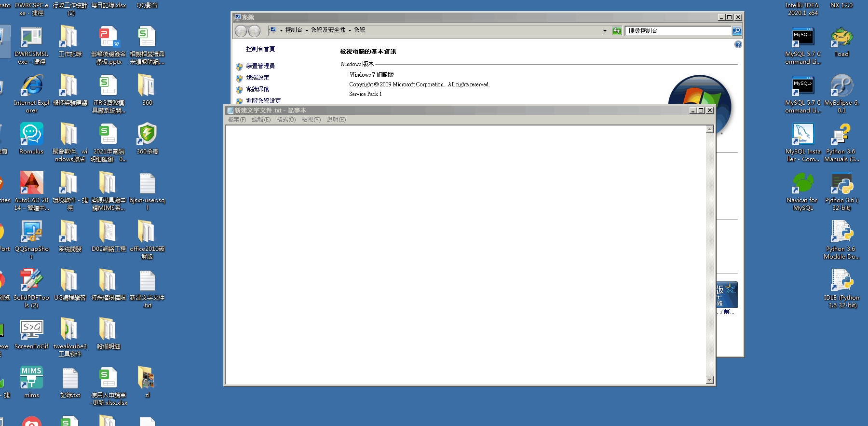The image size is (868, 426).
Task: Click 控制台首頁 link in System window
Action: (260, 49)
